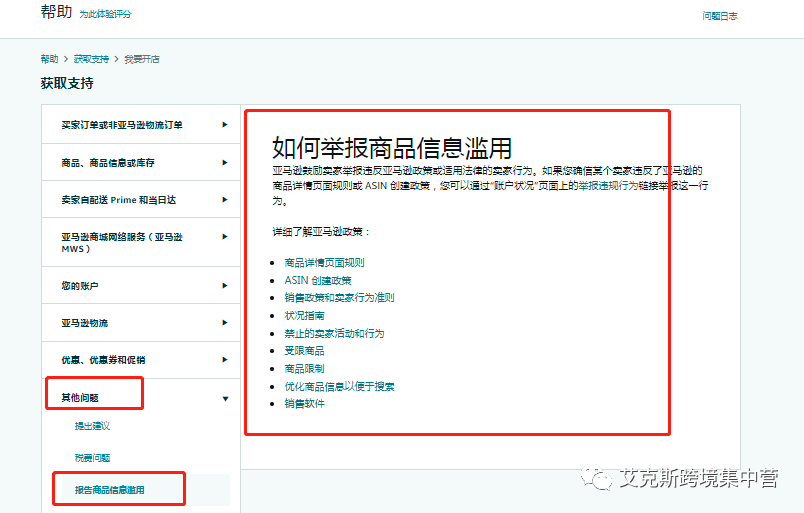The image size is (804, 513).
Task: Click 帮助 page title
Action: tap(56, 11)
